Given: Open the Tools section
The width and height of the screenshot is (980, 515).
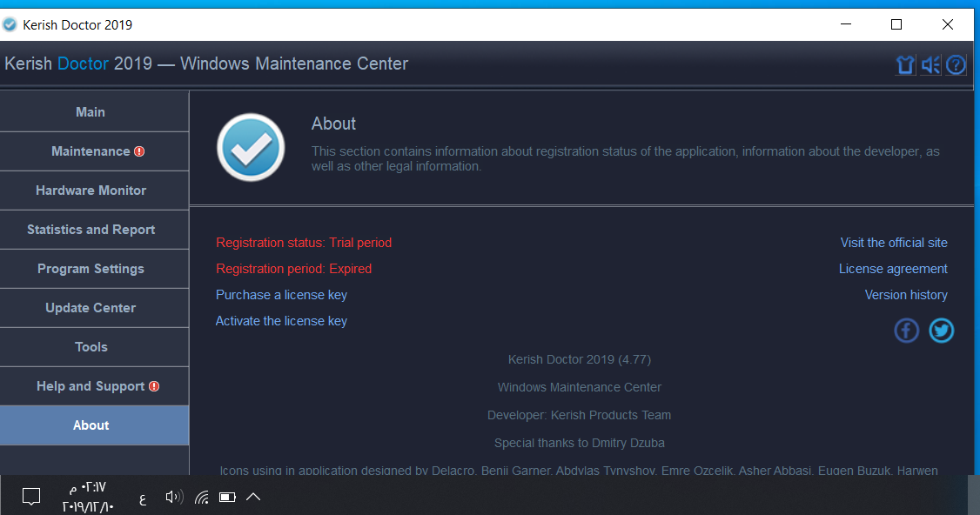Looking at the screenshot, I should point(94,347).
